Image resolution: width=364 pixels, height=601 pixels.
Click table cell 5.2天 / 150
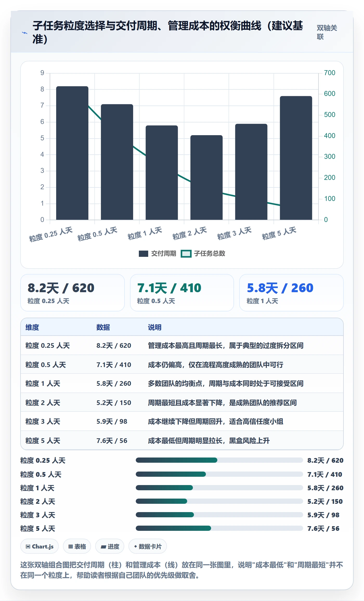(x=114, y=403)
